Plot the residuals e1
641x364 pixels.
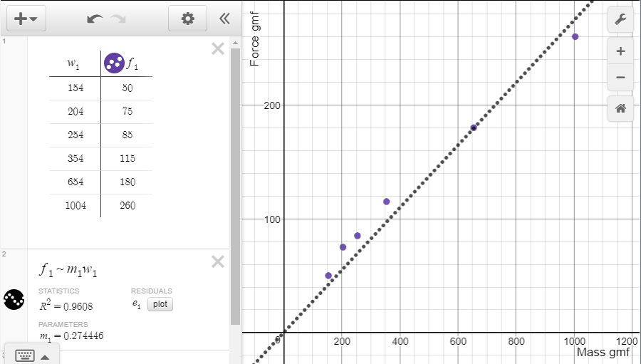(160, 304)
